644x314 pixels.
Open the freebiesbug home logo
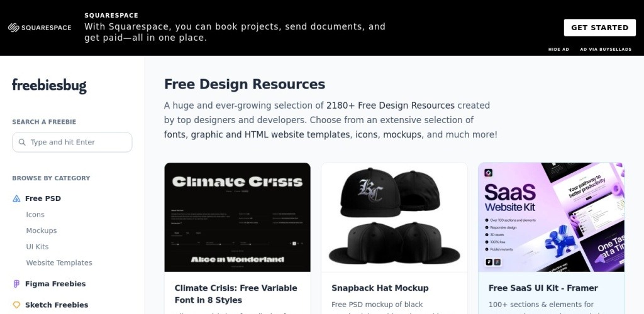49,85
